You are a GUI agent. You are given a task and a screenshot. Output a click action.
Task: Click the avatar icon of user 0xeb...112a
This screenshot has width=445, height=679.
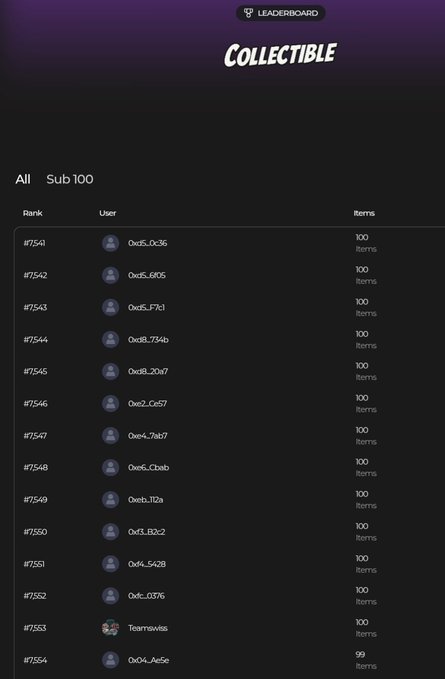(110, 499)
